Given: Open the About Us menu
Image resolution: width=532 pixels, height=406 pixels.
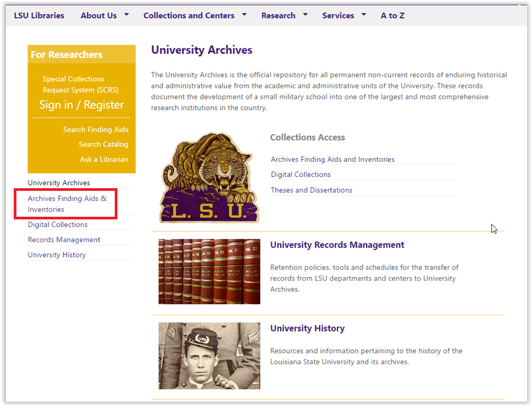Looking at the screenshot, I should coord(99,16).
